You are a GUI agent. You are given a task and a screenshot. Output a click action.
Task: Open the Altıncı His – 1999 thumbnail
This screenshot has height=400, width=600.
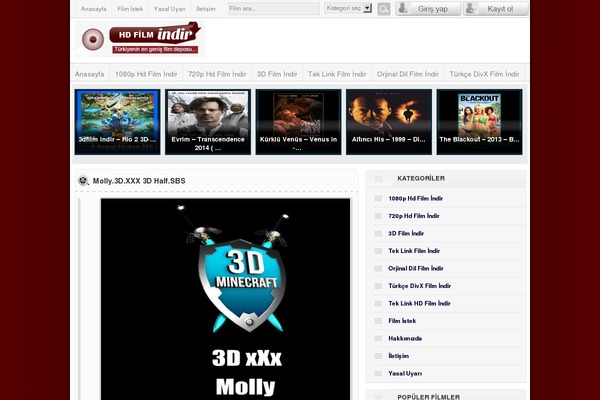pyautogui.click(x=389, y=122)
